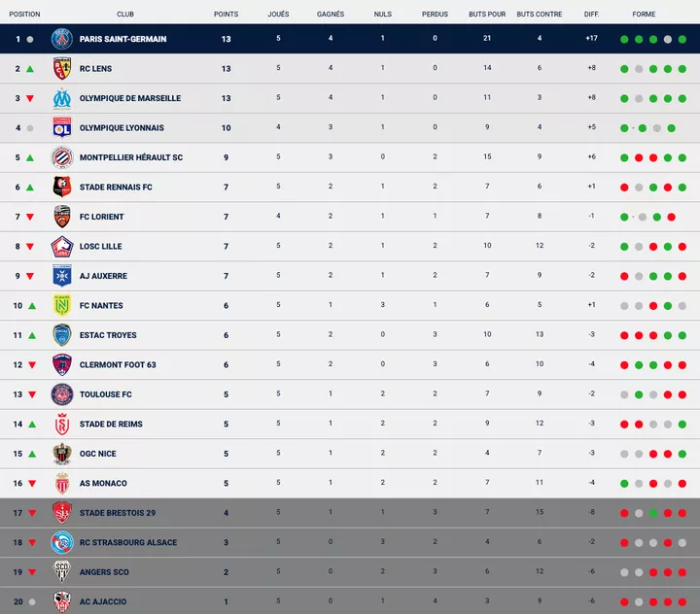
Task: Click the Paris Saint-Germain club crest
Action: [62, 39]
